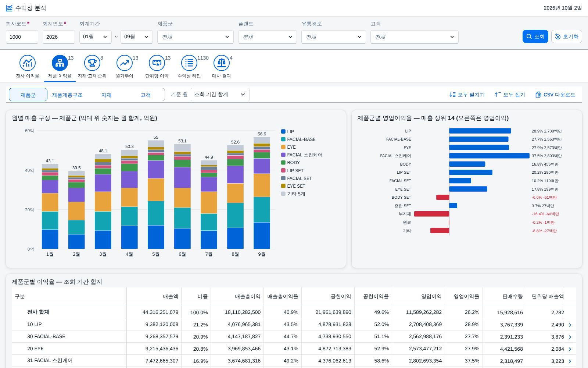Viewport: 588px width, 368px height.
Task: Click the 수익성 분석 app logo icon
Action: point(9,8)
